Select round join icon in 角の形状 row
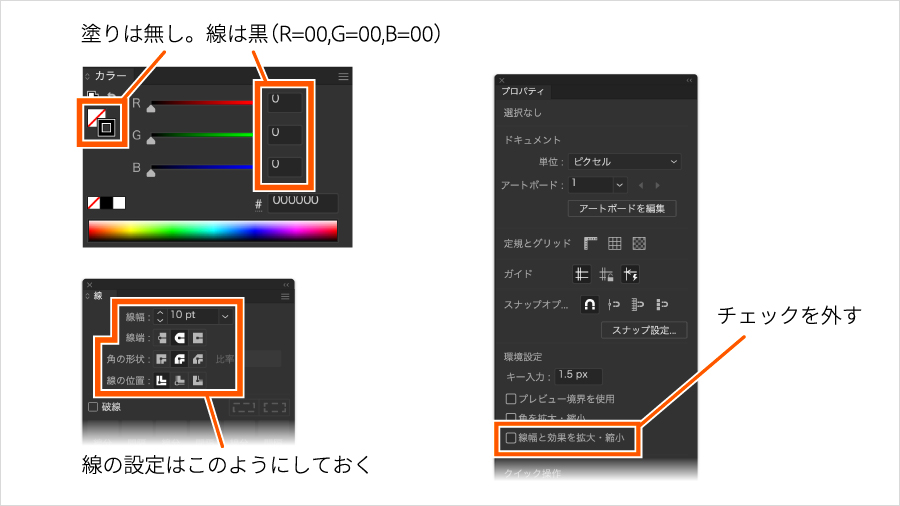Screen dimensions: 900x506 [180, 359]
